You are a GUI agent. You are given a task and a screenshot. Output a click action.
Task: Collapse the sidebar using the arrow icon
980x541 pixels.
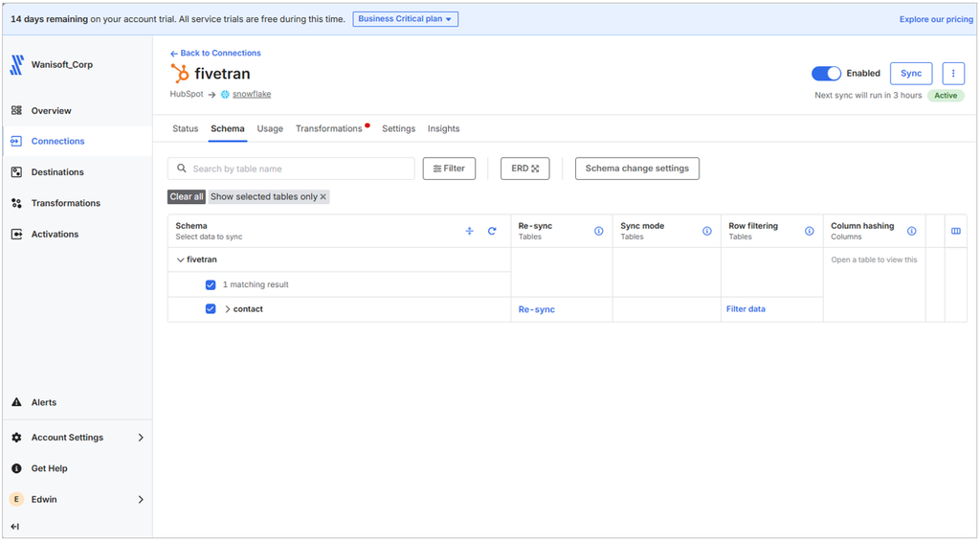tap(15, 527)
